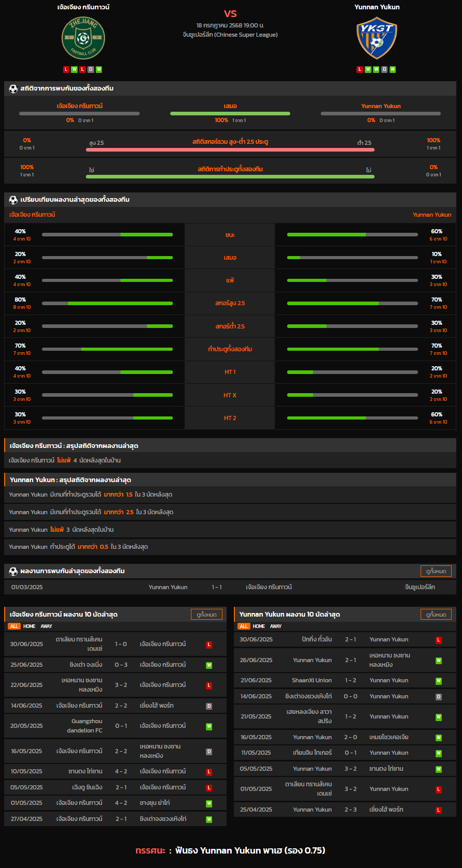
Task: Click the ShaanXi Union team name
Action: (x=312, y=681)
